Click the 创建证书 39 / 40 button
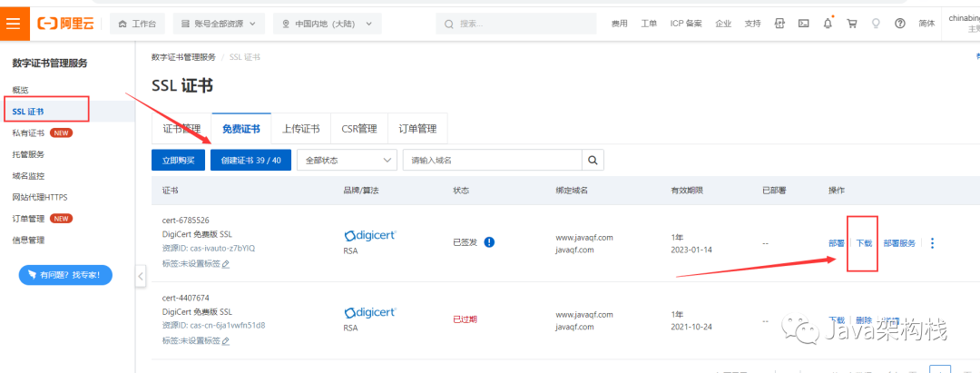 coord(250,160)
